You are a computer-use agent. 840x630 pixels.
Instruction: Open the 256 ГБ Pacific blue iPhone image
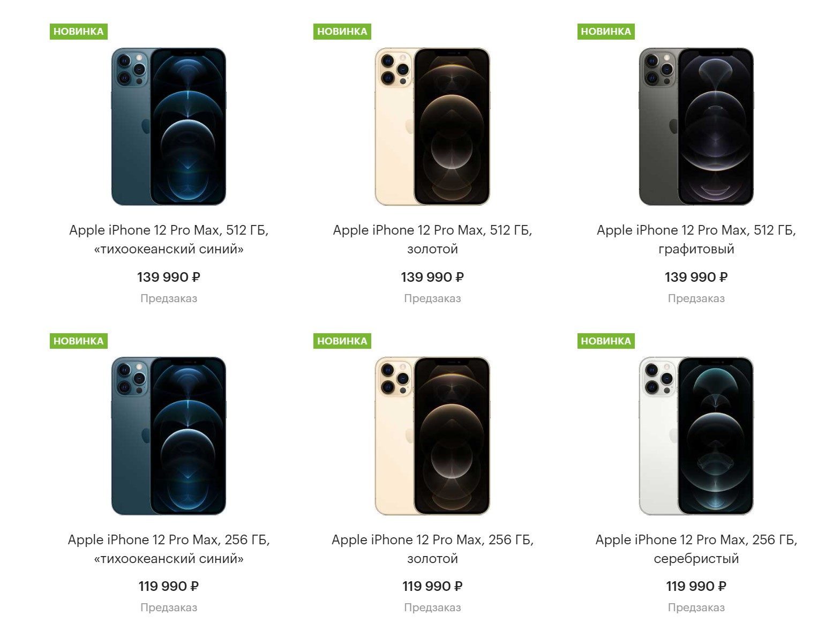click(169, 436)
